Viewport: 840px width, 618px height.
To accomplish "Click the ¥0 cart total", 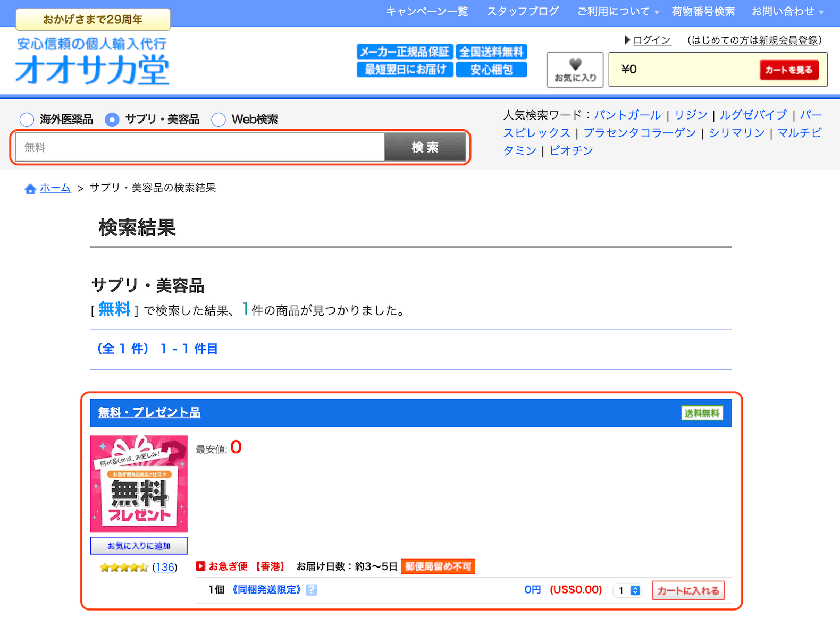I will (x=629, y=70).
